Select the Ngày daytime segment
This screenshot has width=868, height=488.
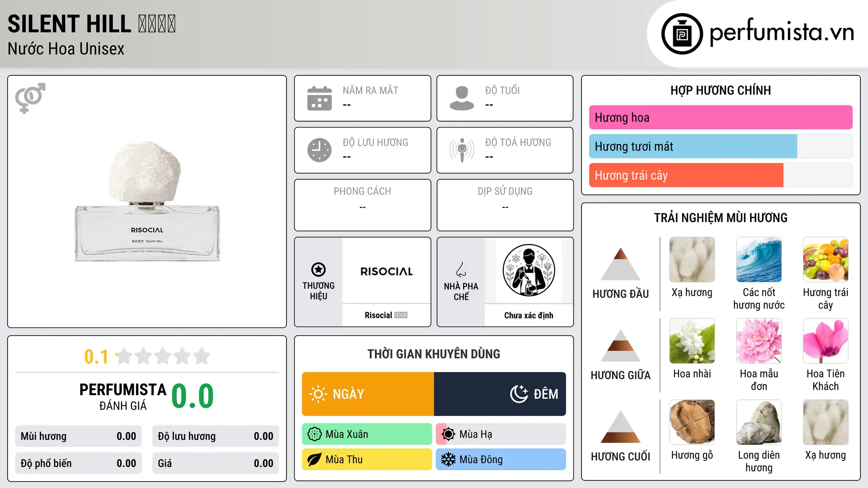[368, 394]
